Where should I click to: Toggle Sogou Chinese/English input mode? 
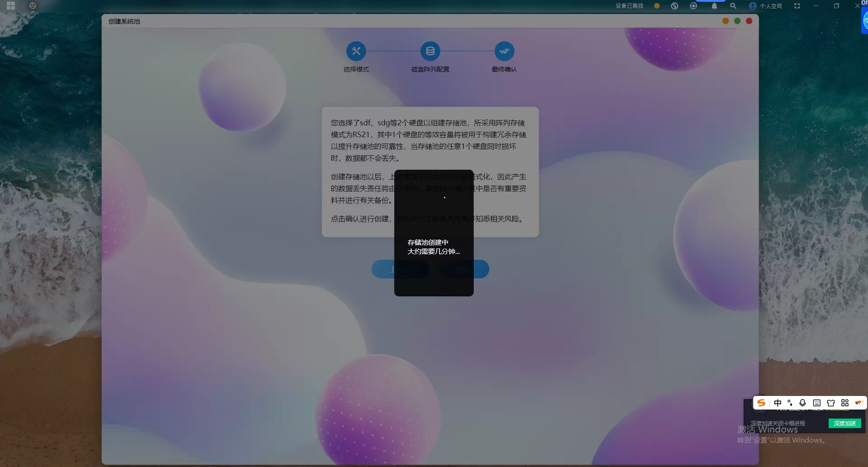(778, 403)
